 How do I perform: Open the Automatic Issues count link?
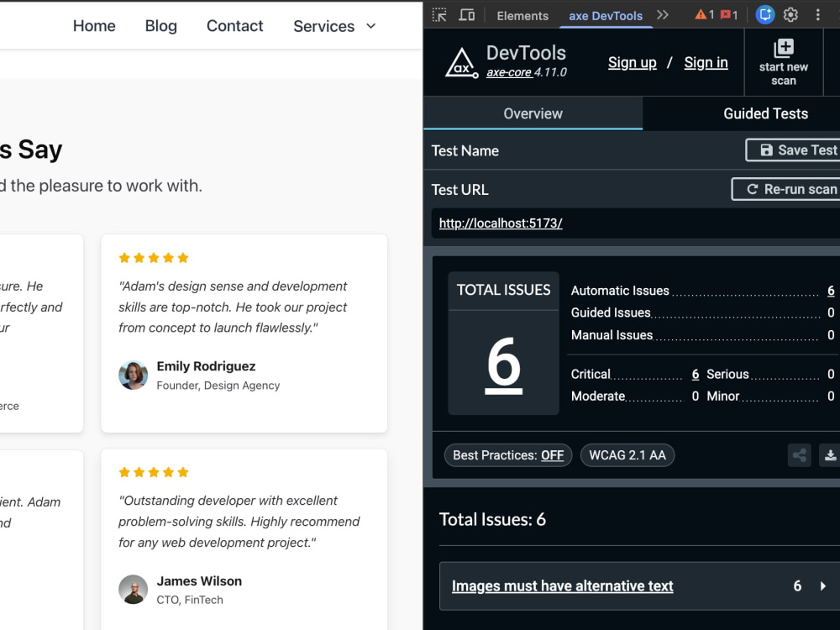coord(831,291)
